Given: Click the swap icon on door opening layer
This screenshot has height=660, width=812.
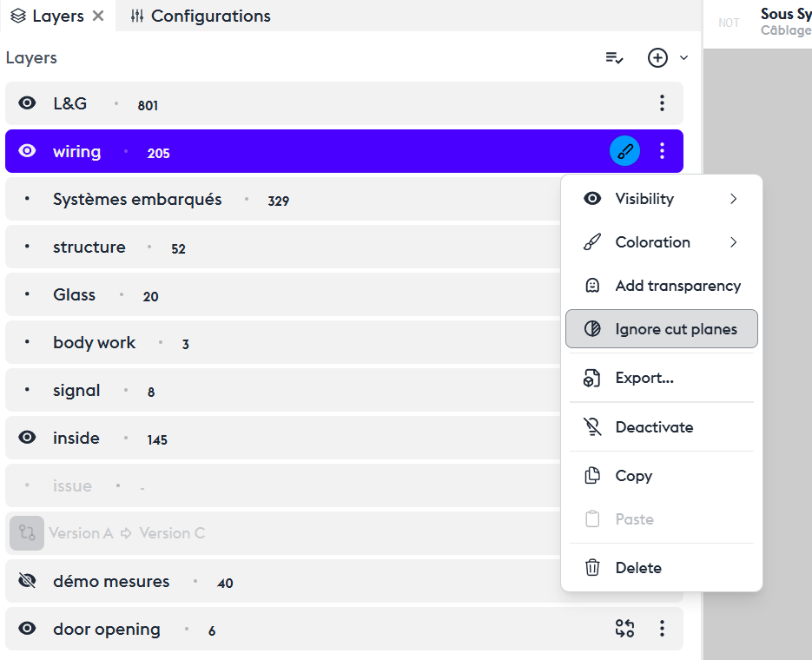Looking at the screenshot, I should pyautogui.click(x=624, y=629).
